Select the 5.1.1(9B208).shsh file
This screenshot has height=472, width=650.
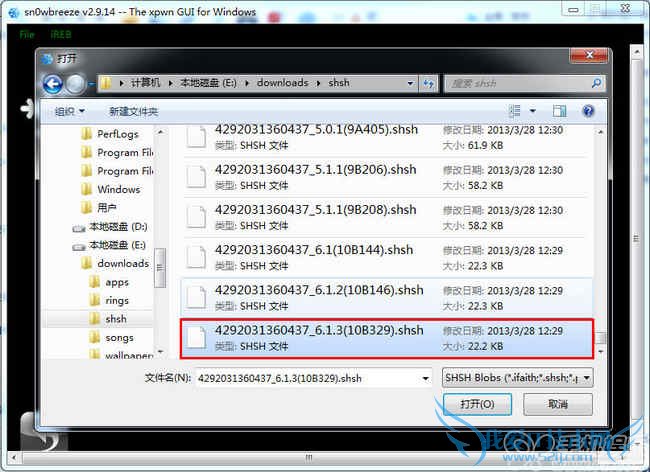coord(386,218)
